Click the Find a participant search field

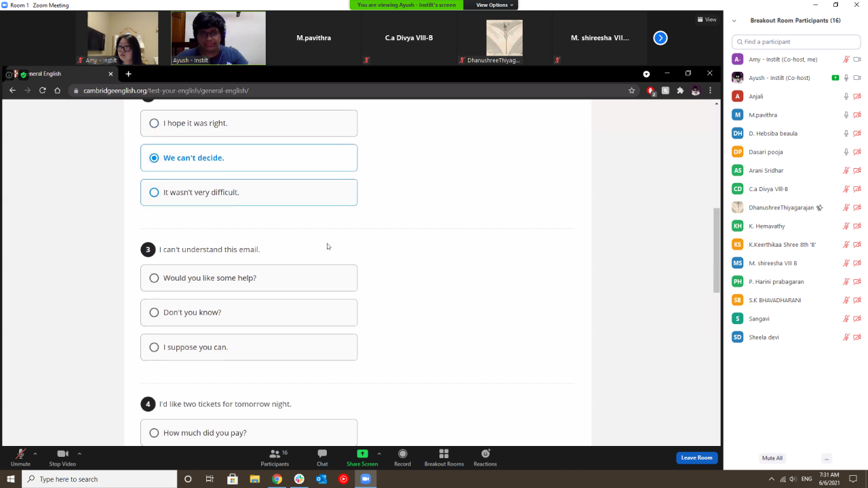795,42
